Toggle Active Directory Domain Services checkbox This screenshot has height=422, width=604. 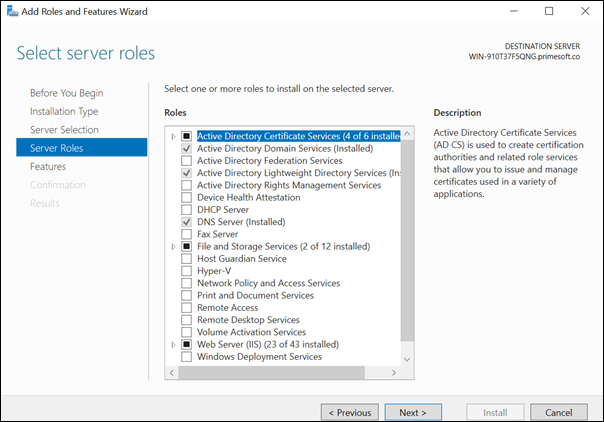click(x=186, y=149)
